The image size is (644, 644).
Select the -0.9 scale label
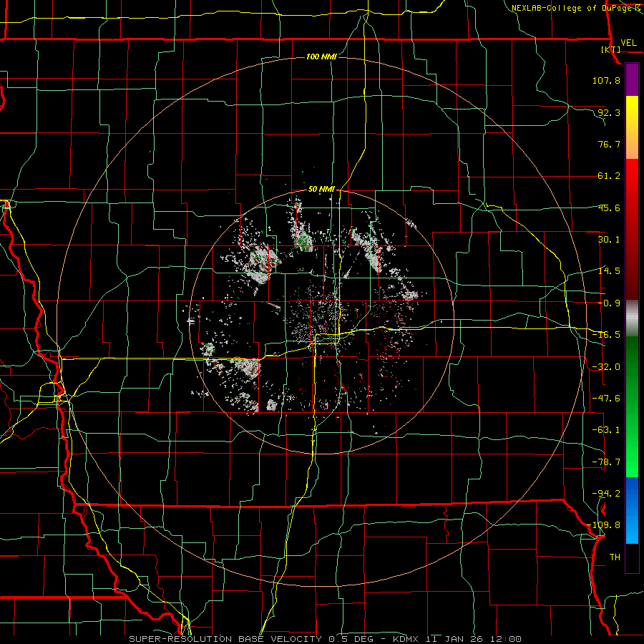tap(609, 303)
